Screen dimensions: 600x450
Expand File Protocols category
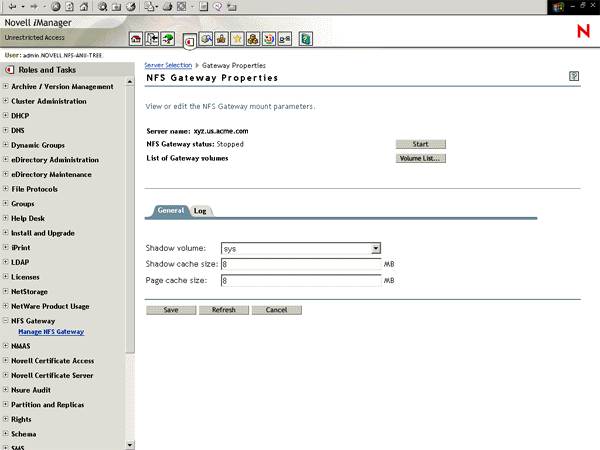pos(5,189)
